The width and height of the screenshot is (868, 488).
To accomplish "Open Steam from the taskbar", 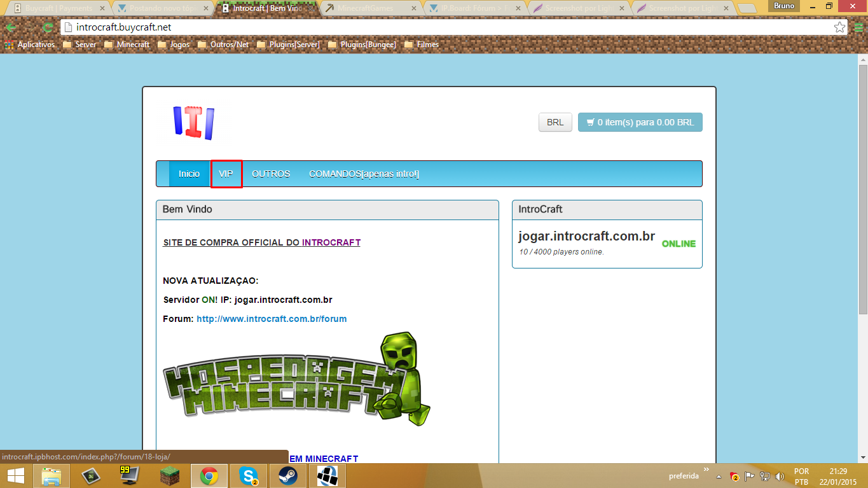I will point(288,475).
